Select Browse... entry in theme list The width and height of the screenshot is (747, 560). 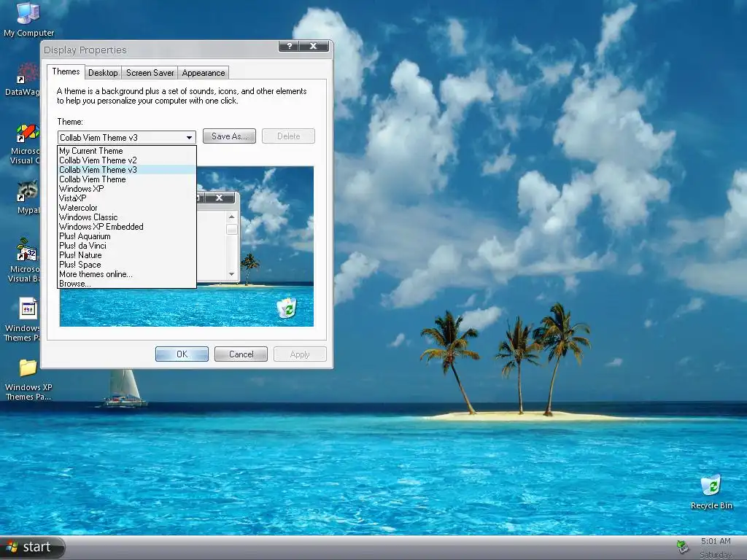127,284
